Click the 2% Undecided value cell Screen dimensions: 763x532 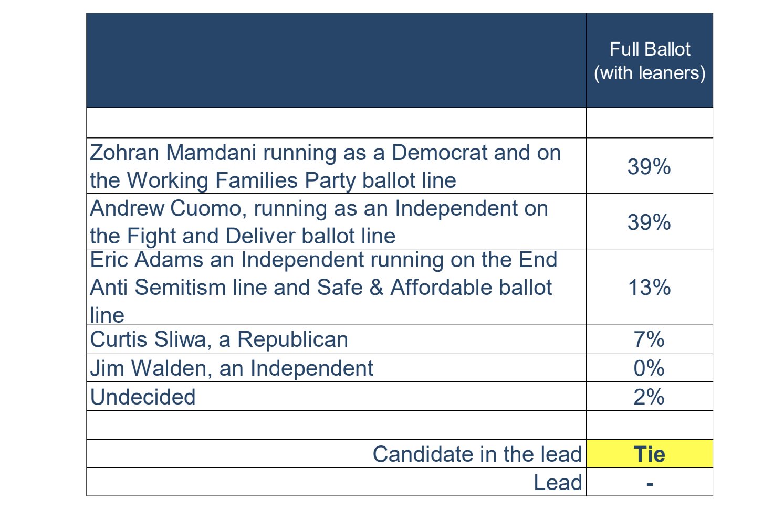[650, 396]
